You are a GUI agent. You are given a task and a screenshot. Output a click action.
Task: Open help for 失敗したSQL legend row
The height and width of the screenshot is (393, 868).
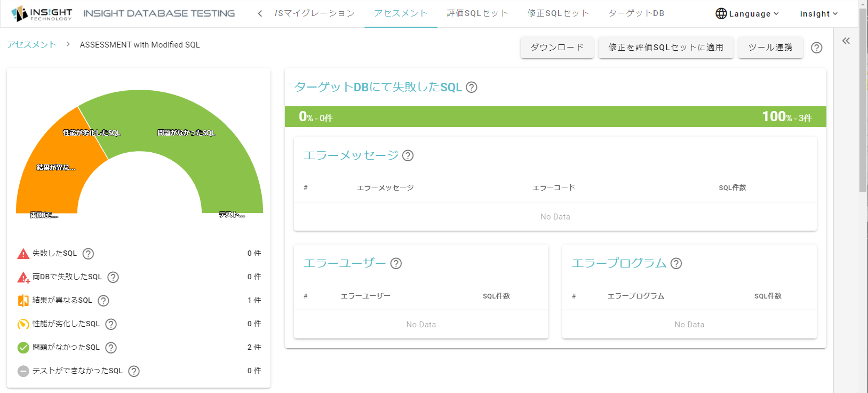click(x=89, y=254)
